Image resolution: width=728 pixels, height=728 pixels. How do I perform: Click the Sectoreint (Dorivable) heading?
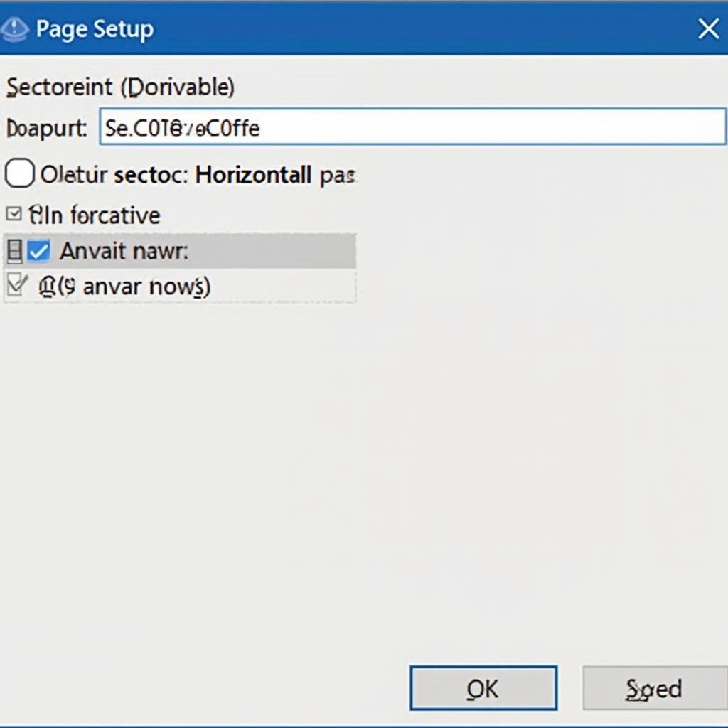pos(119,87)
